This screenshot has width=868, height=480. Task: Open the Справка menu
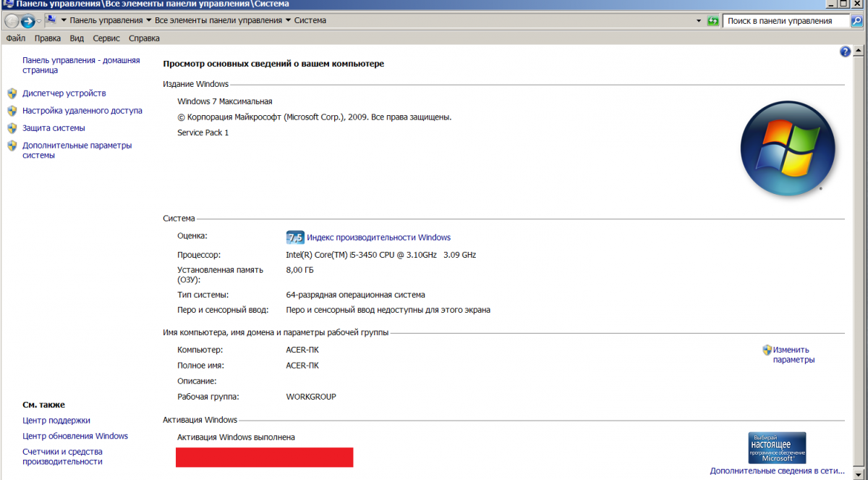click(144, 38)
